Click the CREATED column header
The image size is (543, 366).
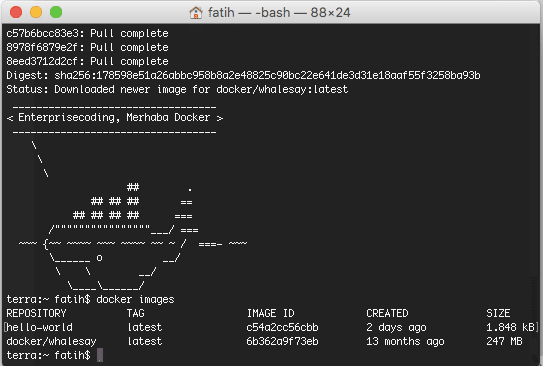(387, 313)
